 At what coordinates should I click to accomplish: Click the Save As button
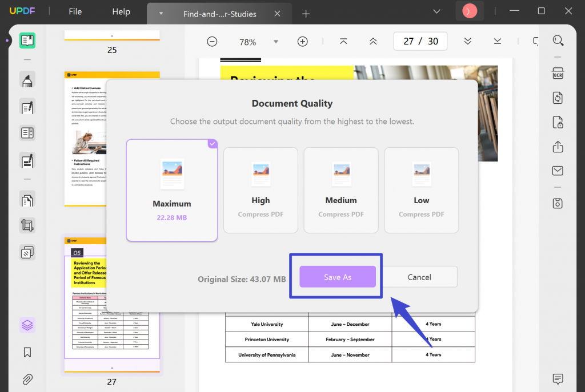click(337, 277)
